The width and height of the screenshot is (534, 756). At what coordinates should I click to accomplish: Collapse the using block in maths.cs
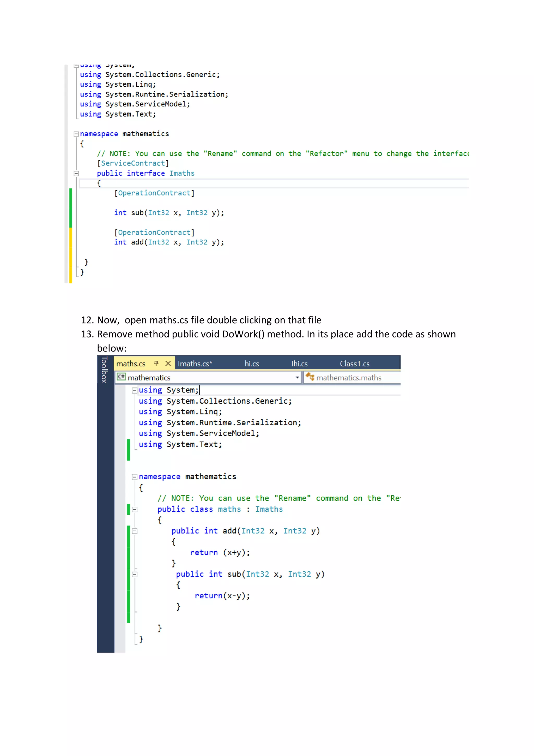pos(134,390)
